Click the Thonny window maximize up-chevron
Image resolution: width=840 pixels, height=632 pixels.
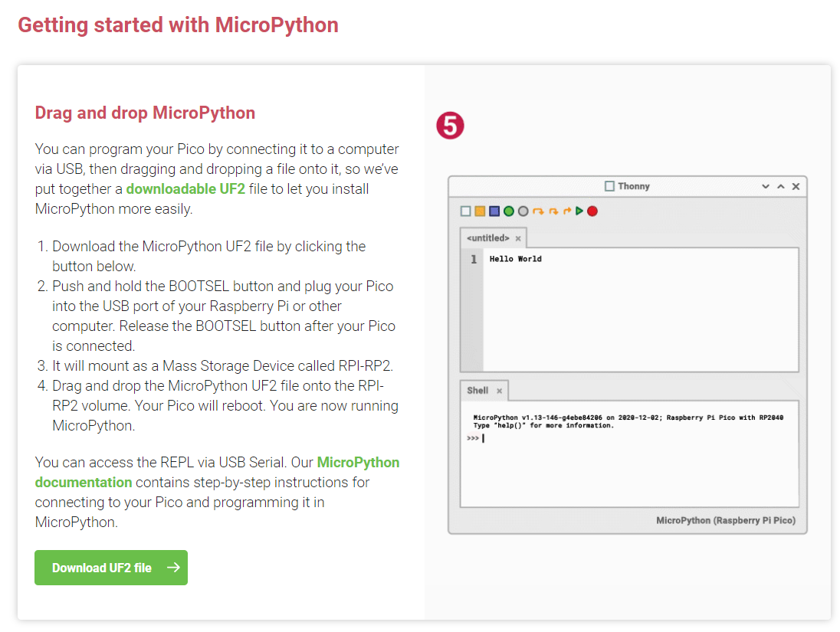coord(781,186)
